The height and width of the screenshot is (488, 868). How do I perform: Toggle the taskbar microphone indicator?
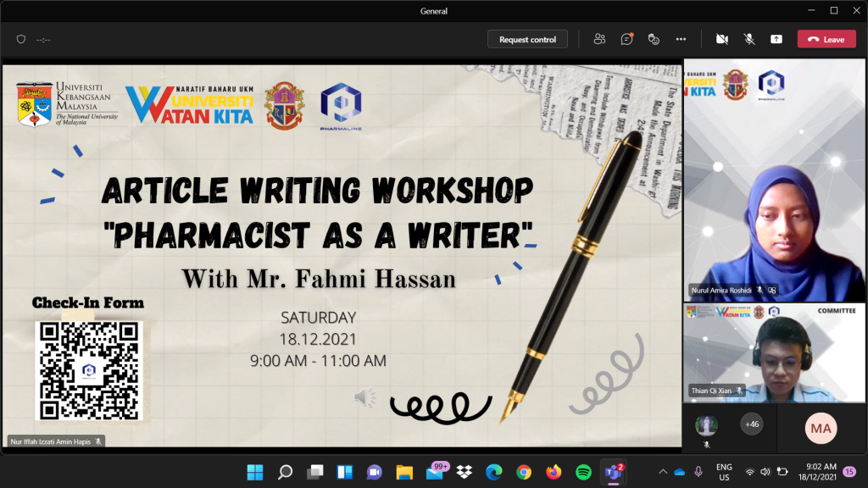698,472
